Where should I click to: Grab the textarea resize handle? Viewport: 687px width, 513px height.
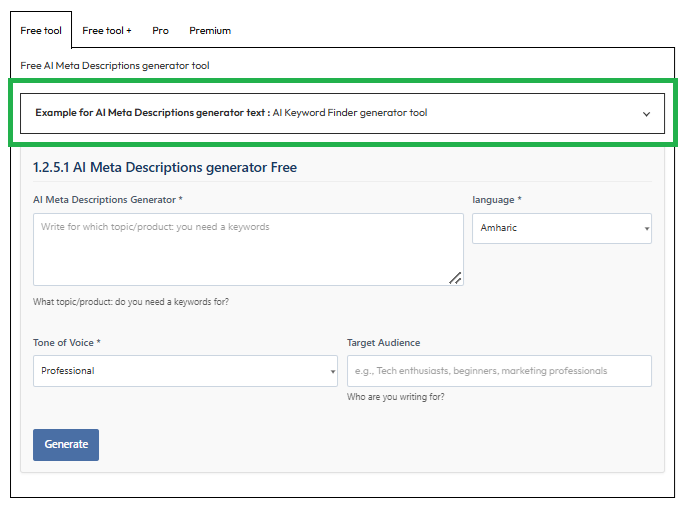[x=455, y=278]
